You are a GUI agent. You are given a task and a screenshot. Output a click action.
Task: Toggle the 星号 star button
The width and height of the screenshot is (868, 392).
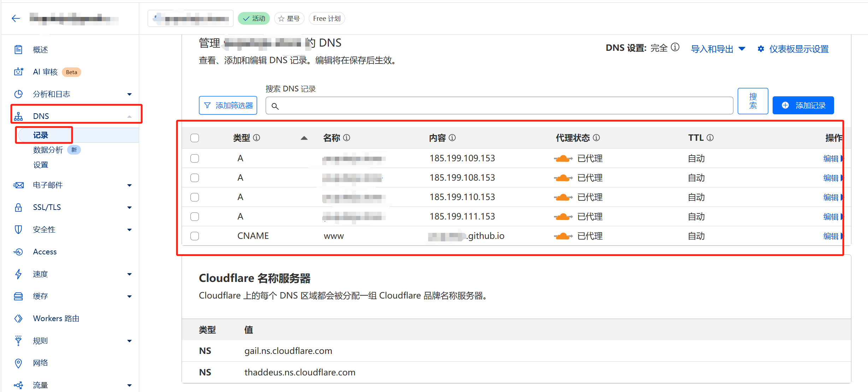click(x=289, y=18)
